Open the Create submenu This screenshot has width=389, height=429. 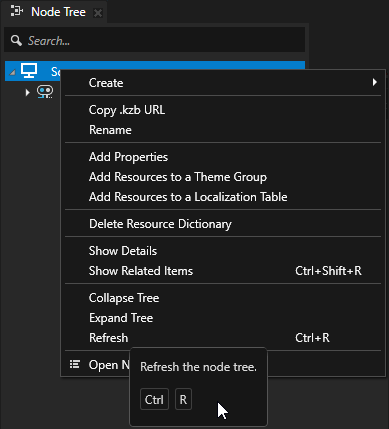(x=223, y=83)
